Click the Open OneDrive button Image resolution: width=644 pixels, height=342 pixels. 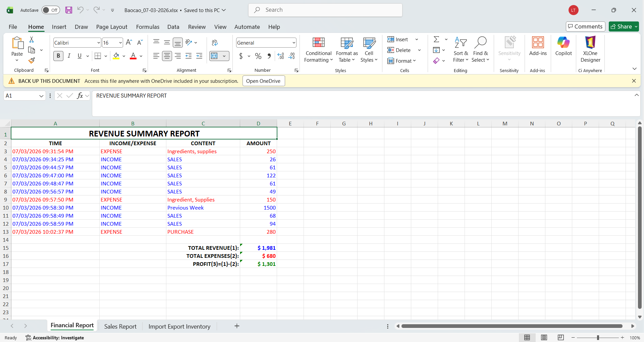[264, 81]
